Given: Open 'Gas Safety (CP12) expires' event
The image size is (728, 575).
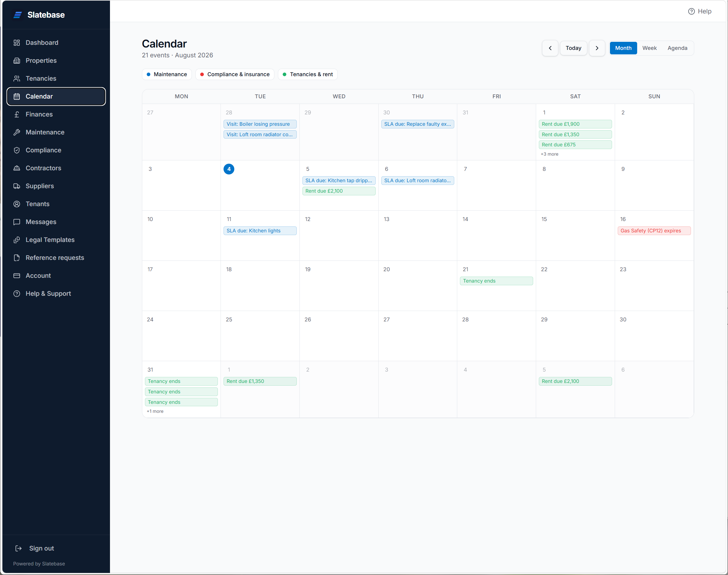Looking at the screenshot, I should point(654,231).
